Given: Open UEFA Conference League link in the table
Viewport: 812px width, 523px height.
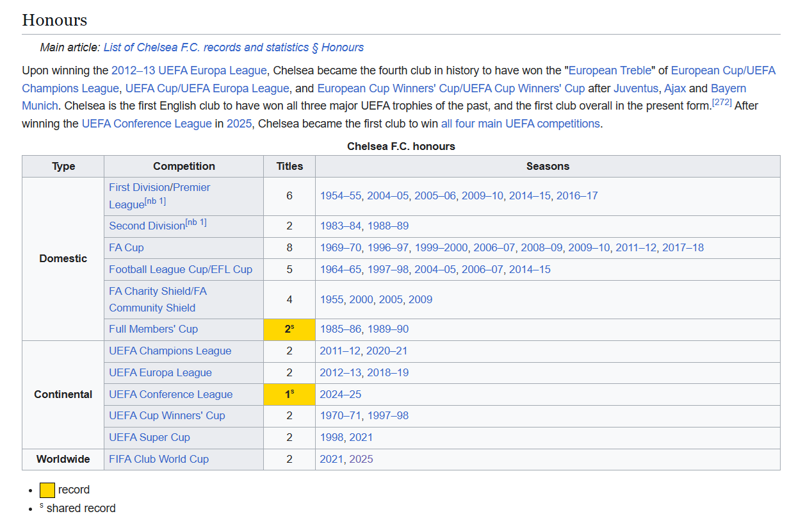Looking at the screenshot, I should pyautogui.click(x=171, y=395).
